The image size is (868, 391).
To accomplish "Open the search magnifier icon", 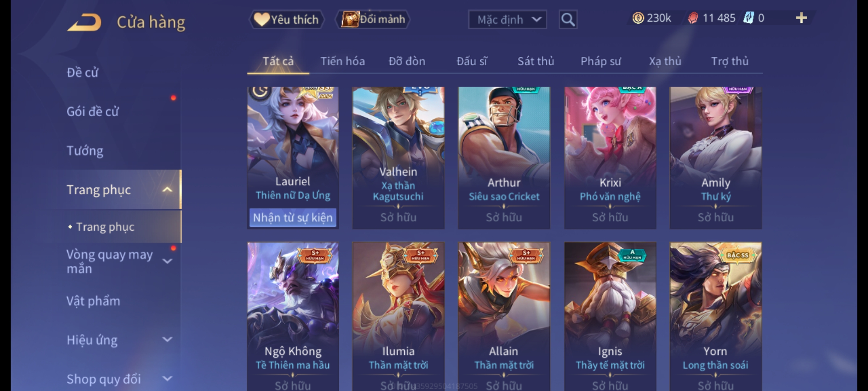I will pos(568,20).
